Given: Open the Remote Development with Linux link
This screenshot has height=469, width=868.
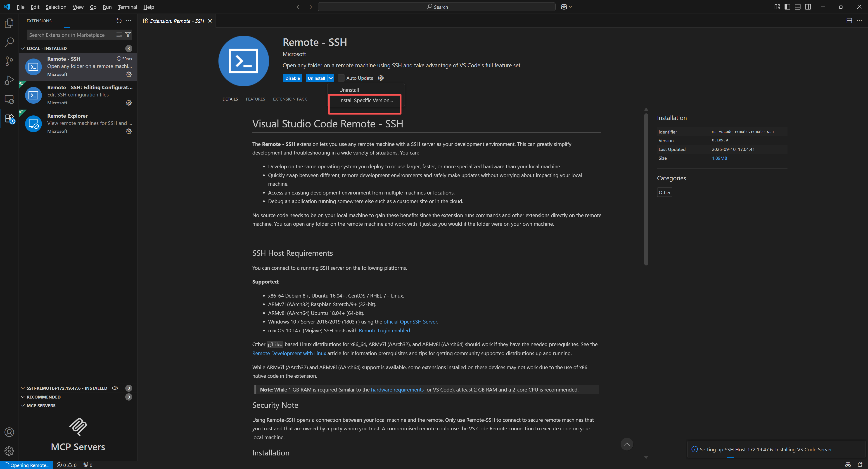Looking at the screenshot, I should click(x=289, y=353).
